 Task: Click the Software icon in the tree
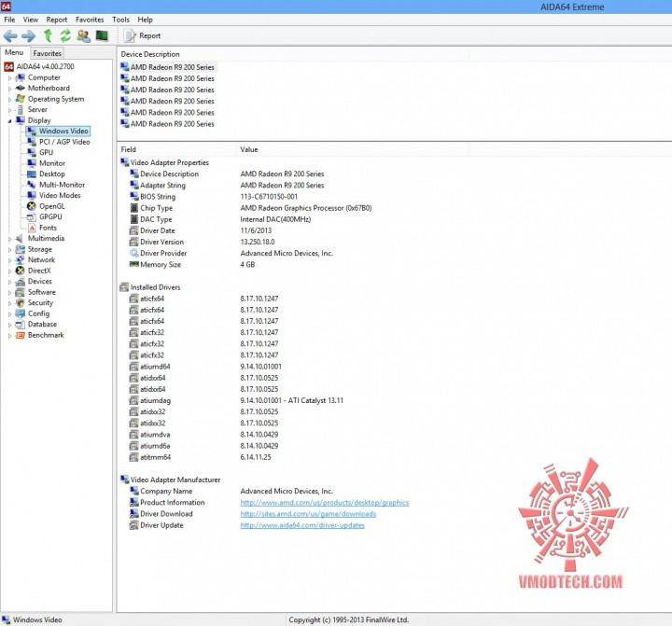click(x=21, y=292)
